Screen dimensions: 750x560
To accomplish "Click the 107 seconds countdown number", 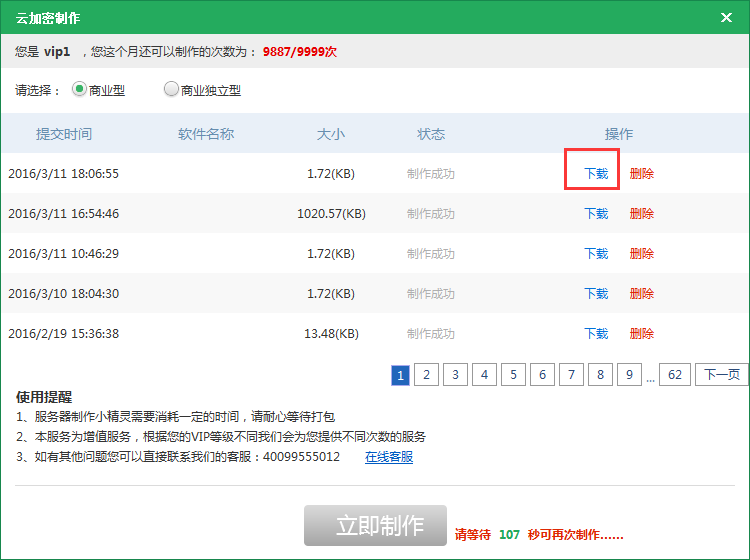I will point(509,535).
